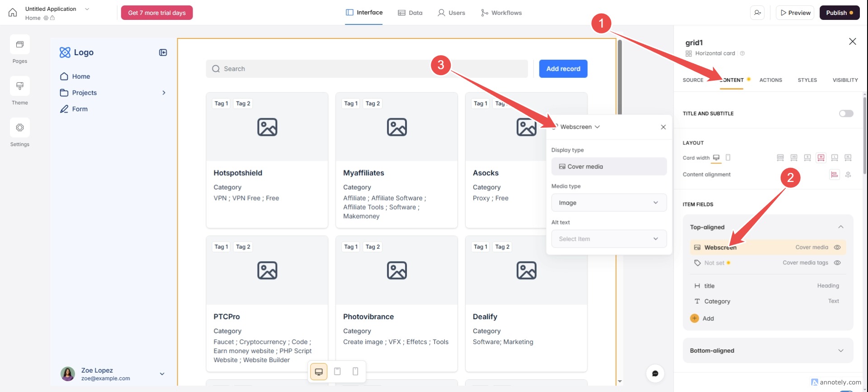
Task: Hide the Webscreen cover media field
Action: pyautogui.click(x=837, y=248)
